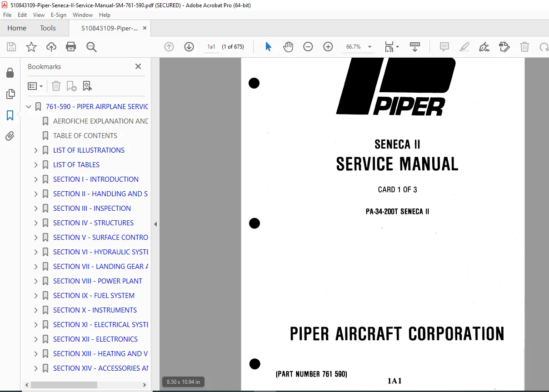Screen dimensions: 549x392
Task: Zoom in with plus circle icon
Action: pyautogui.click(x=328, y=47)
